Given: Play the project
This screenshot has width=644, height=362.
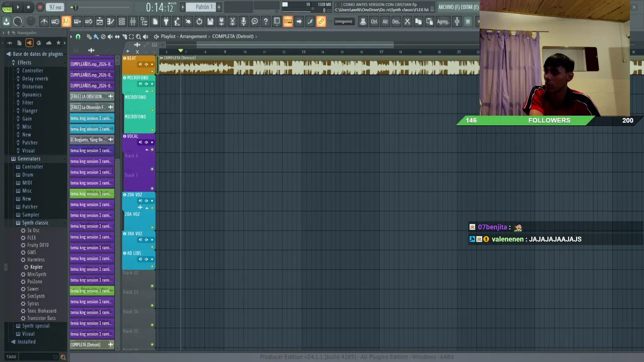Looking at the screenshot, I should click(18, 7).
